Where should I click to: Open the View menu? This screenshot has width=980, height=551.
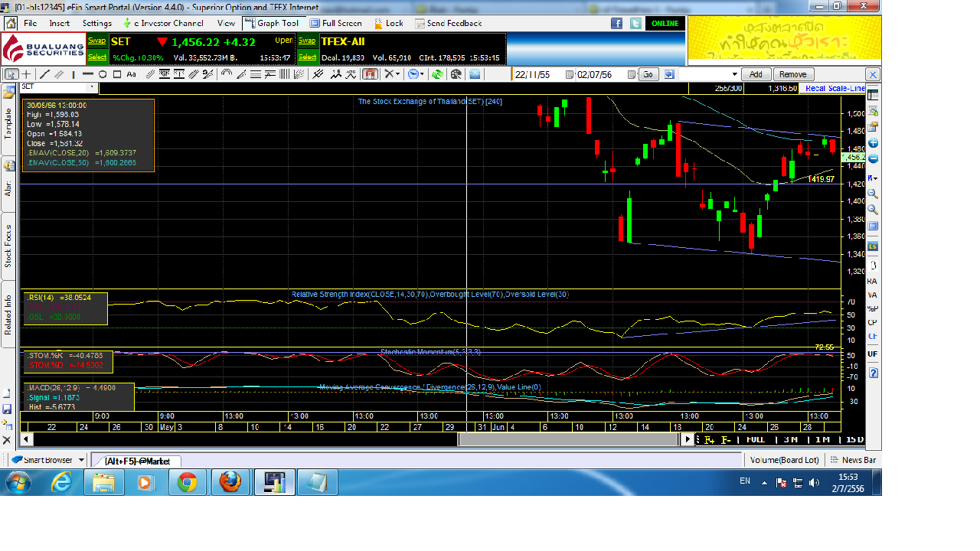click(226, 23)
